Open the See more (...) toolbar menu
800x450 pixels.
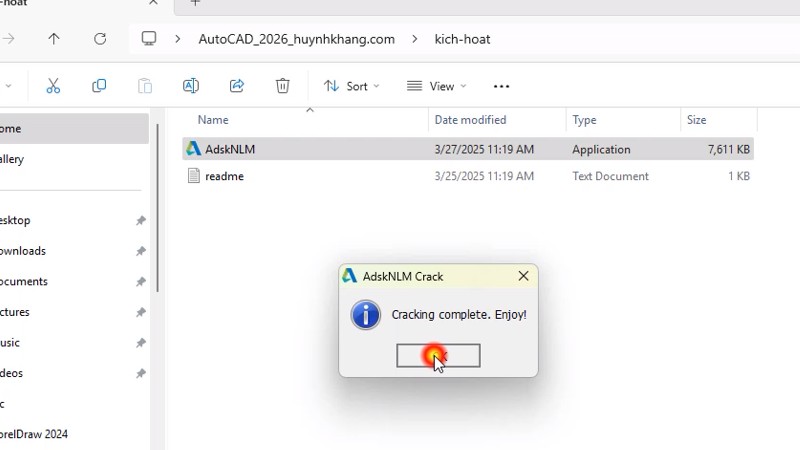click(x=502, y=86)
